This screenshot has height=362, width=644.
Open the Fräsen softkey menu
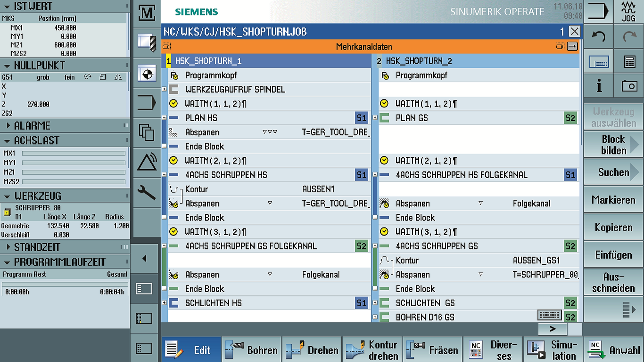pos(432,350)
